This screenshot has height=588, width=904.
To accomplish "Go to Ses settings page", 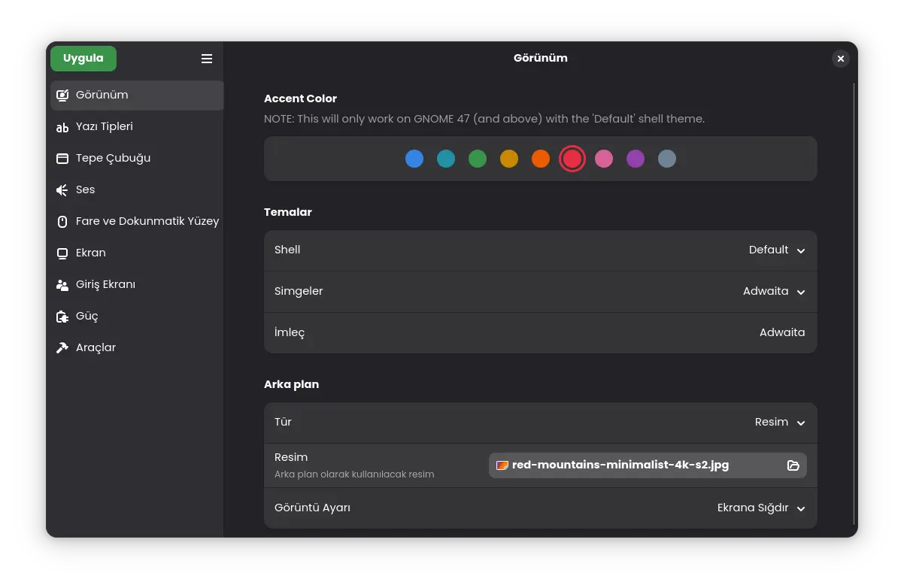I will click(x=137, y=190).
